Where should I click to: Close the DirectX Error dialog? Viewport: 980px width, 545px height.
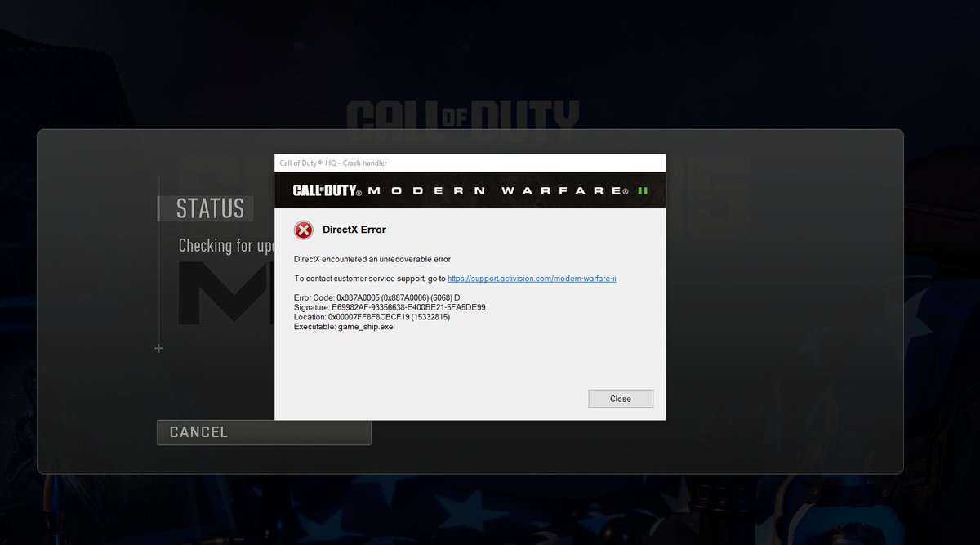point(621,399)
